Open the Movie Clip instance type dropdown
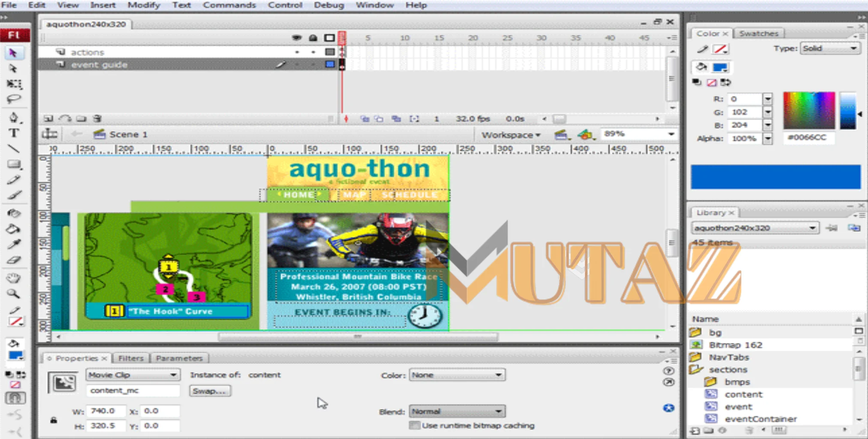 tap(133, 375)
